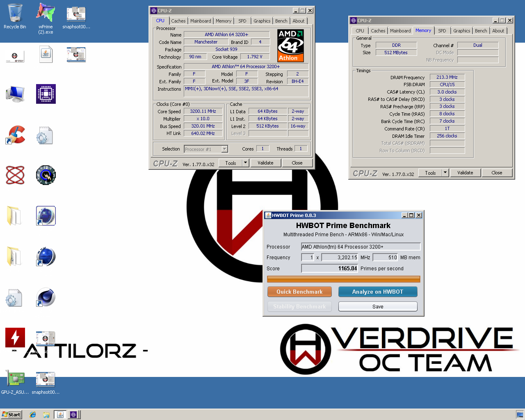Image resolution: width=525 pixels, height=420 pixels.
Task: Select the My Computer monitor desktop icon
Action: click(15, 94)
